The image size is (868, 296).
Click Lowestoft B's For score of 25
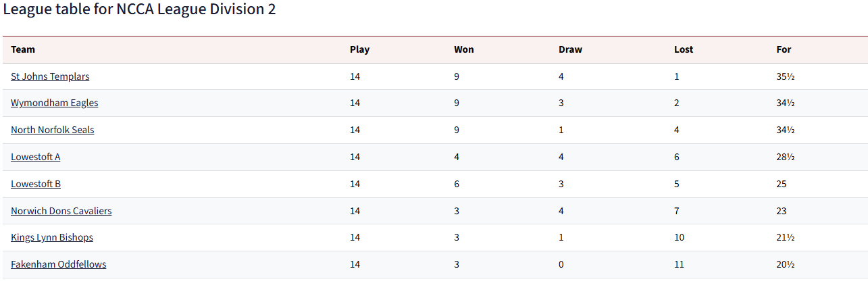(782, 184)
